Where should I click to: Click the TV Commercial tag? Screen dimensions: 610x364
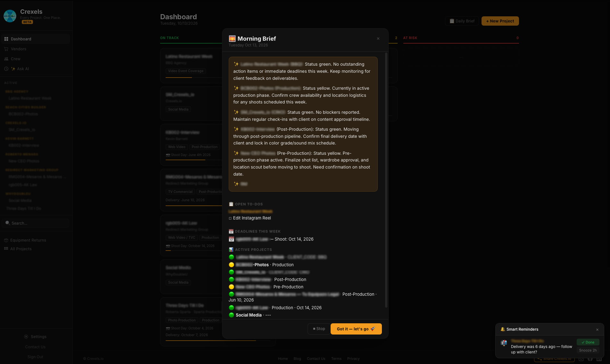pyautogui.click(x=180, y=192)
